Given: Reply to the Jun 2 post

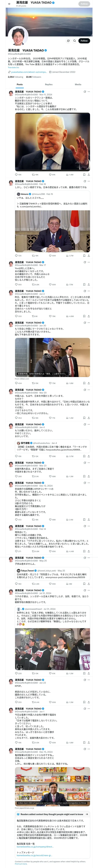Looking at the screenshot, I should click(16, 316).
